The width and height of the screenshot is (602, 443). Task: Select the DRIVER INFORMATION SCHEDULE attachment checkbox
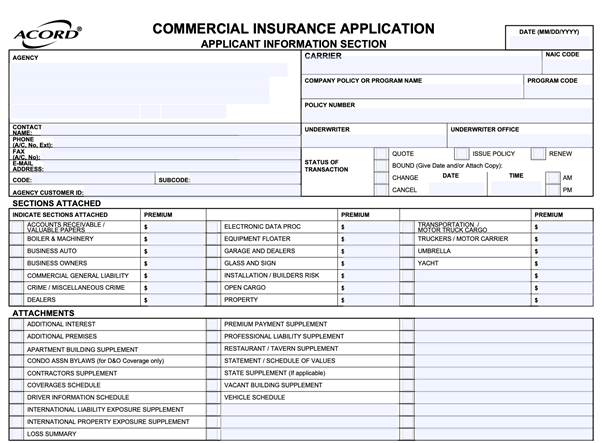click(x=16, y=397)
